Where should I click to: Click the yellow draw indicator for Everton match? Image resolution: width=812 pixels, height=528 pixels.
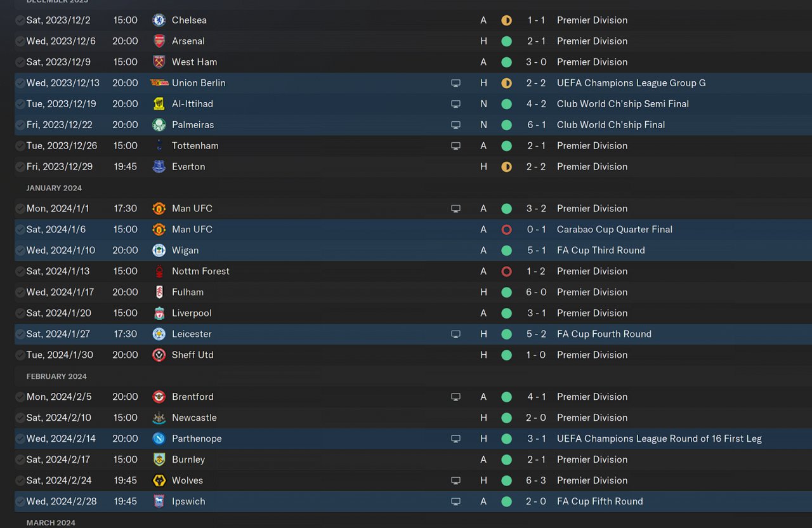click(x=506, y=167)
